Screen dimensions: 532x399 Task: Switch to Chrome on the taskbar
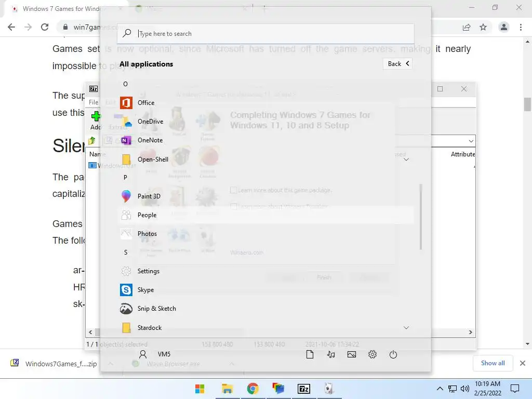253,389
